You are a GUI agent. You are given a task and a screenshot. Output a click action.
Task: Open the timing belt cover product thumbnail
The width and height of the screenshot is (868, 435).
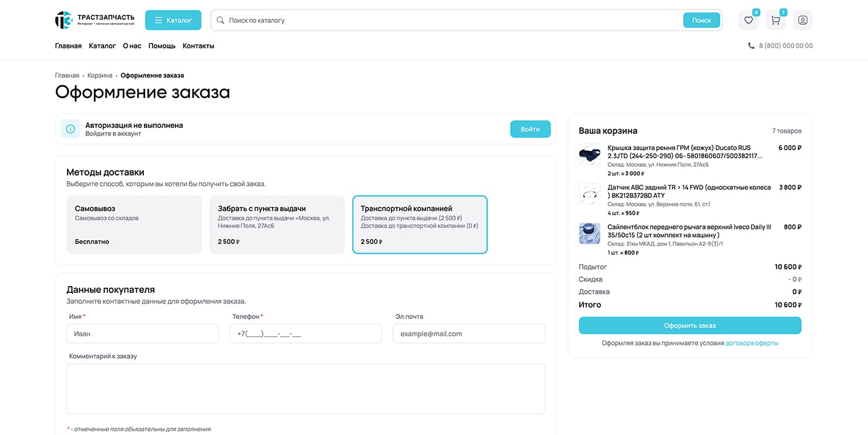coord(589,155)
